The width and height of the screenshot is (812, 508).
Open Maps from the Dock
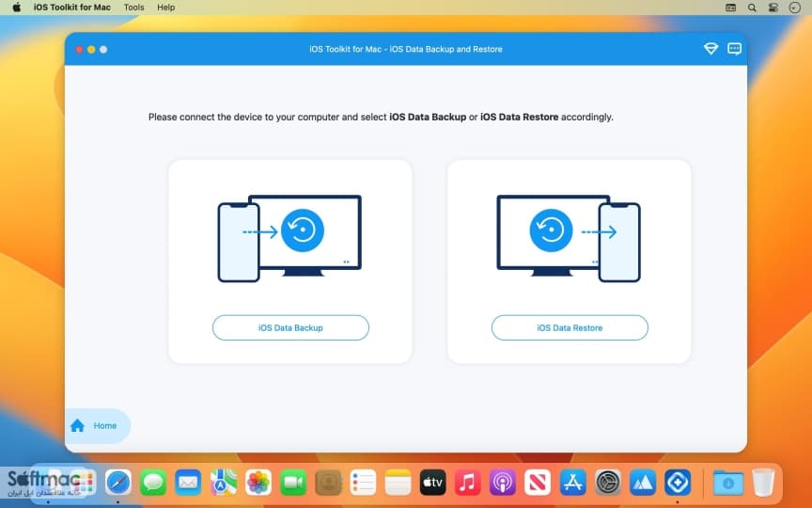(223, 483)
